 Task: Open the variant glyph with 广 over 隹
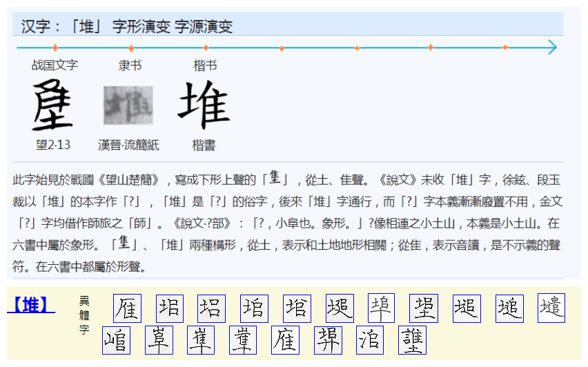[x=286, y=340]
